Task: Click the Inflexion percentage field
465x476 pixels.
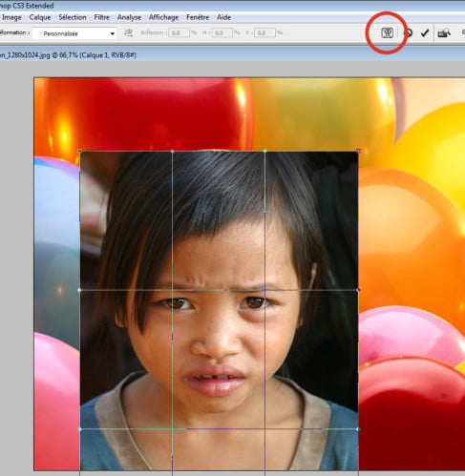Action: click(179, 32)
